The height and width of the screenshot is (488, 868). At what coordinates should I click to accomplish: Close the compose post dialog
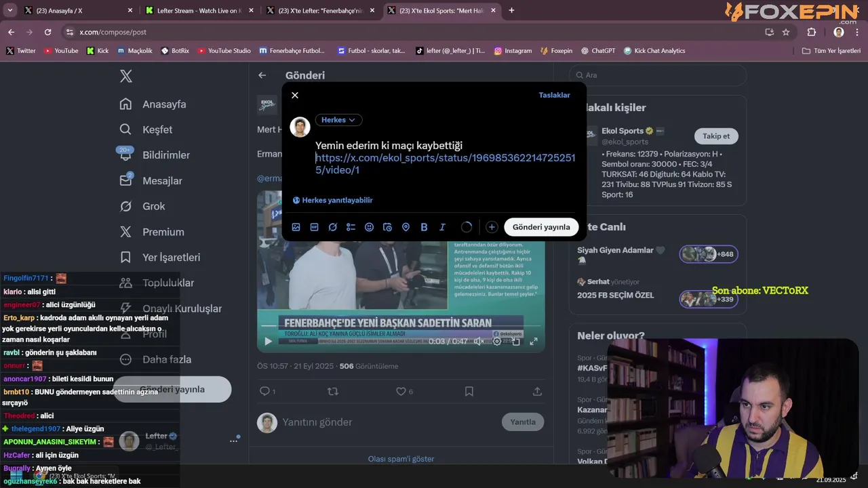pos(295,95)
